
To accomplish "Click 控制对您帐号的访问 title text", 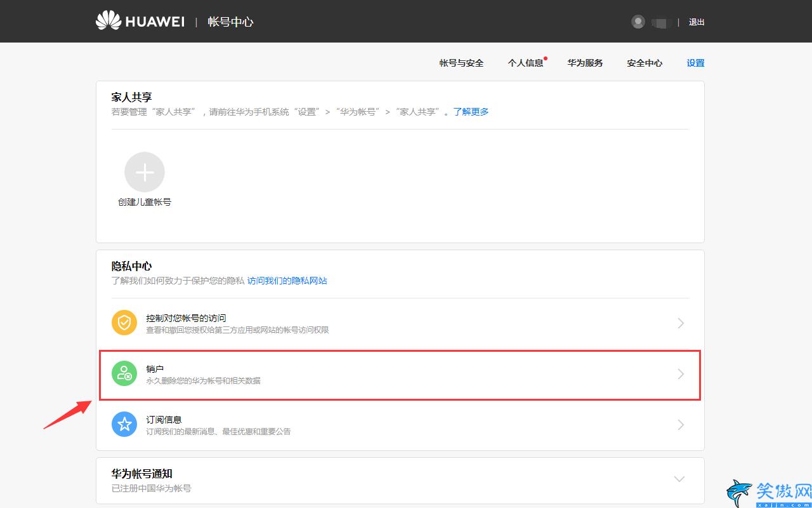I will coord(186,317).
